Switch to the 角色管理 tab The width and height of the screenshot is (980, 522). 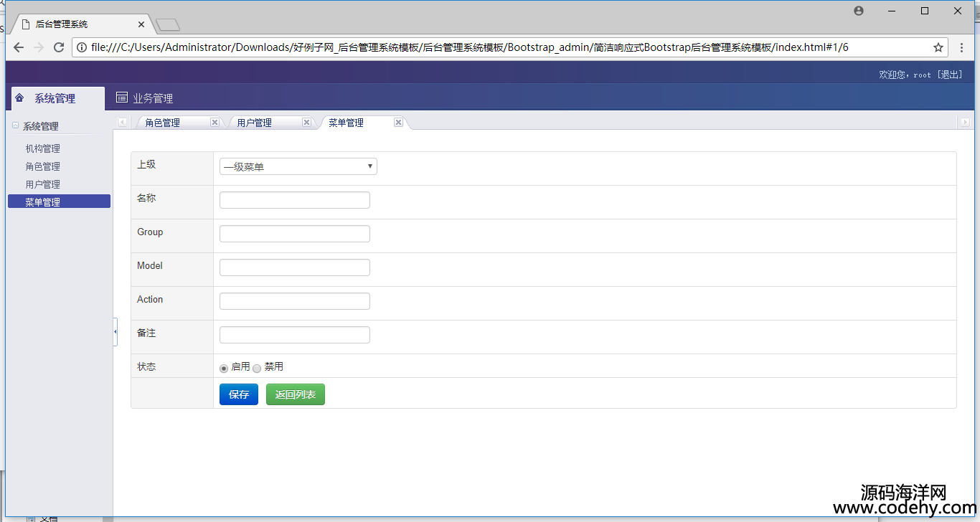[x=163, y=123]
